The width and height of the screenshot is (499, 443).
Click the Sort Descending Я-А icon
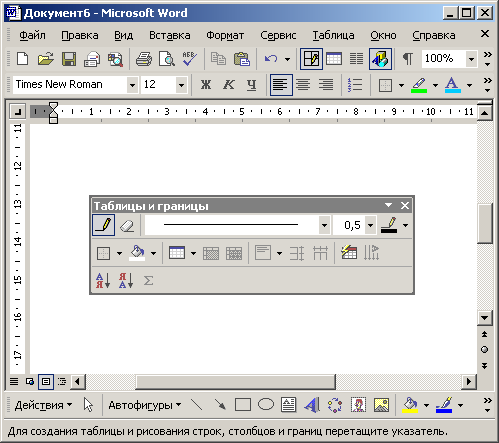(x=126, y=280)
